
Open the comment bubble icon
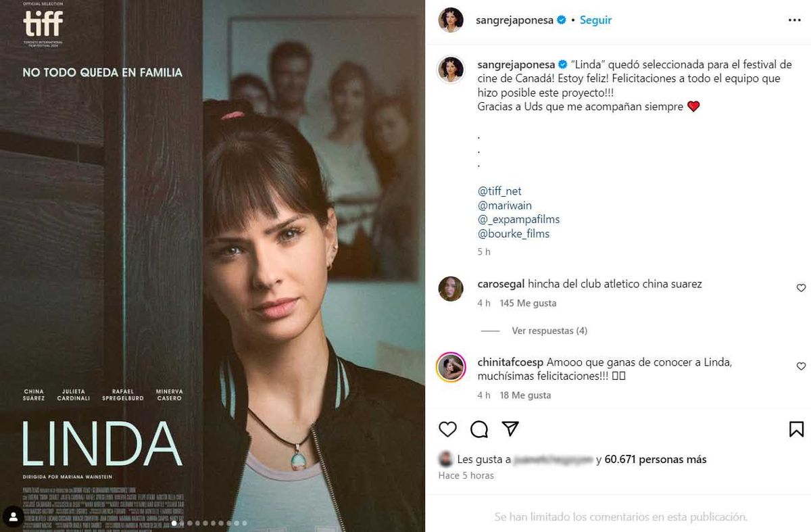[479, 429]
